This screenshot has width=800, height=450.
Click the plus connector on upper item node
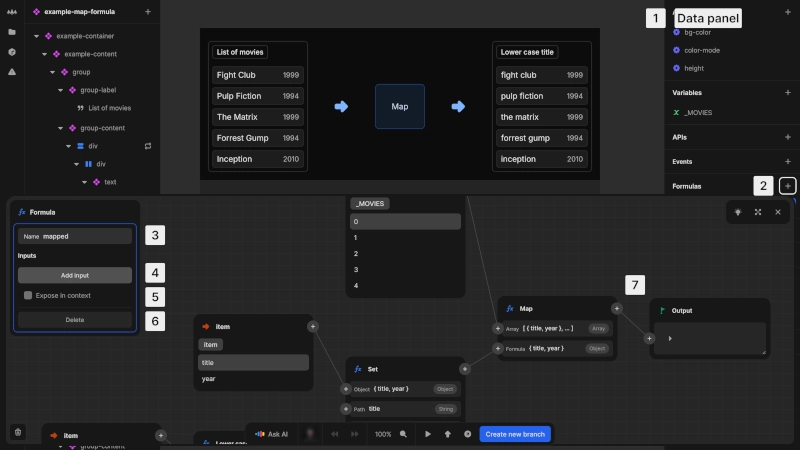(x=313, y=327)
